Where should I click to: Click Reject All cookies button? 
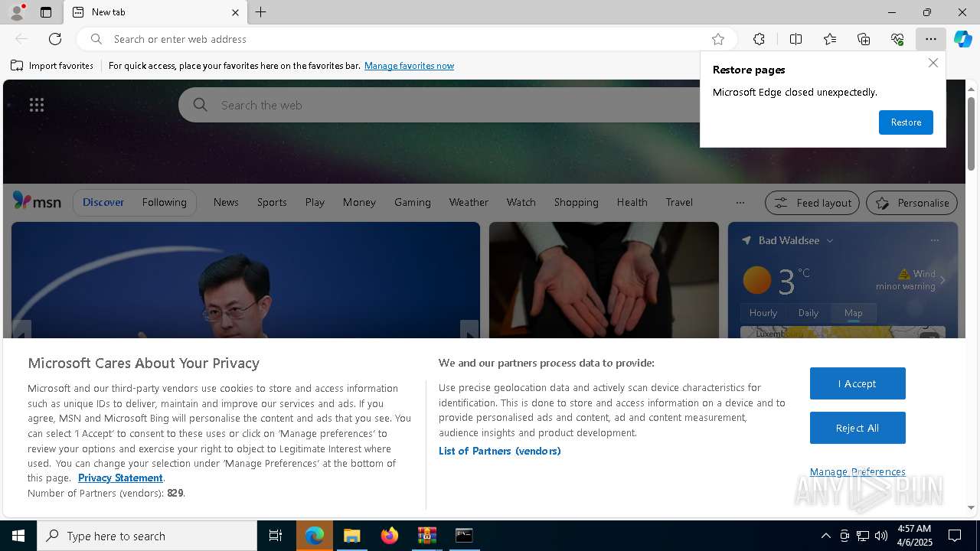(857, 428)
